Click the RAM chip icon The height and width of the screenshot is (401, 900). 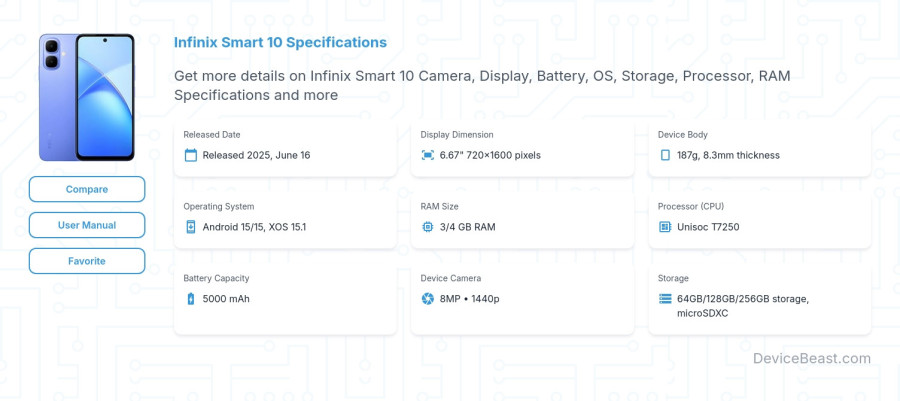(x=428, y=227)
